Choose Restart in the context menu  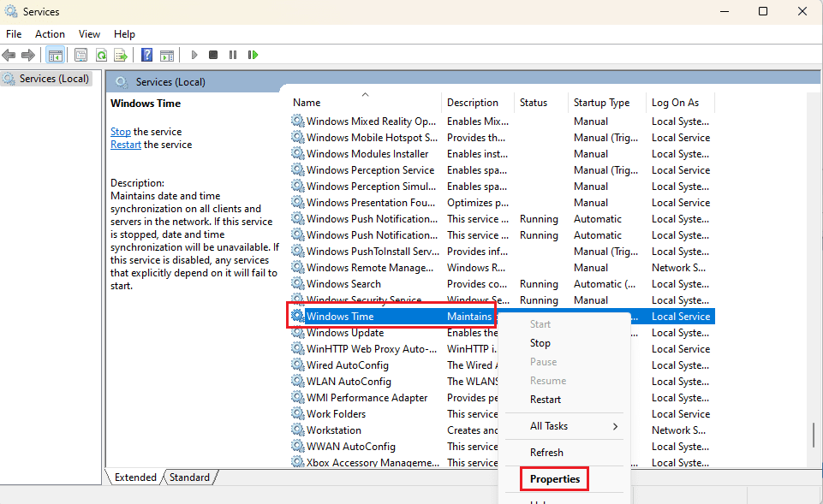coord(546,400)
